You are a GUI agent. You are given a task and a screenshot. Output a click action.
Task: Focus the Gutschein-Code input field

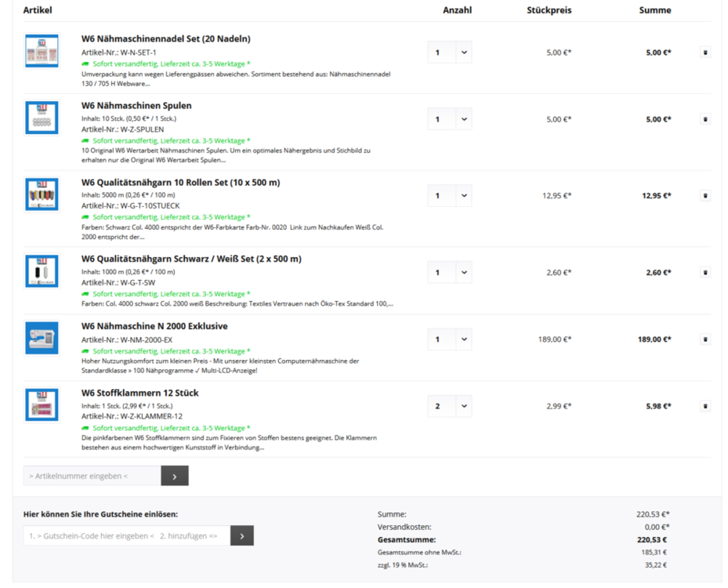coord(127,536)
